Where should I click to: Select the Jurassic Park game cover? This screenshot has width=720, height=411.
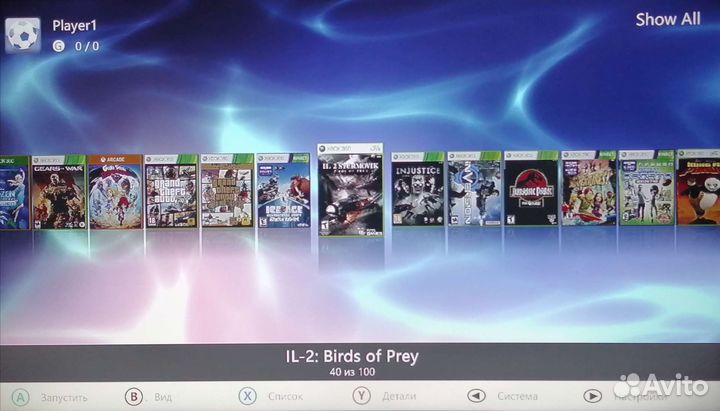point(531,188)
